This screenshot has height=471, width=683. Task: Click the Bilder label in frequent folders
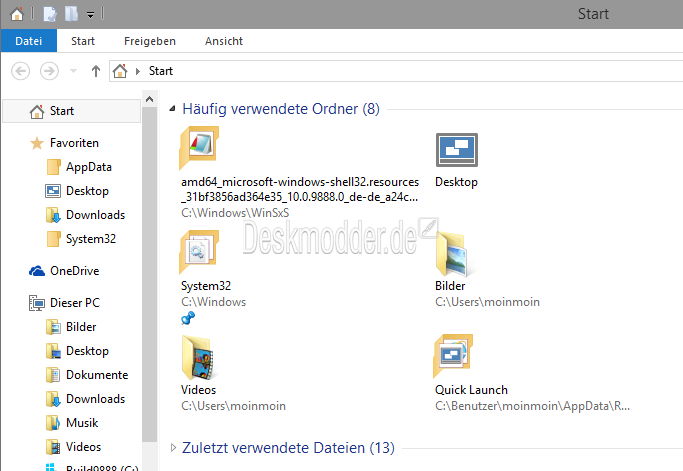coord(450,286)
